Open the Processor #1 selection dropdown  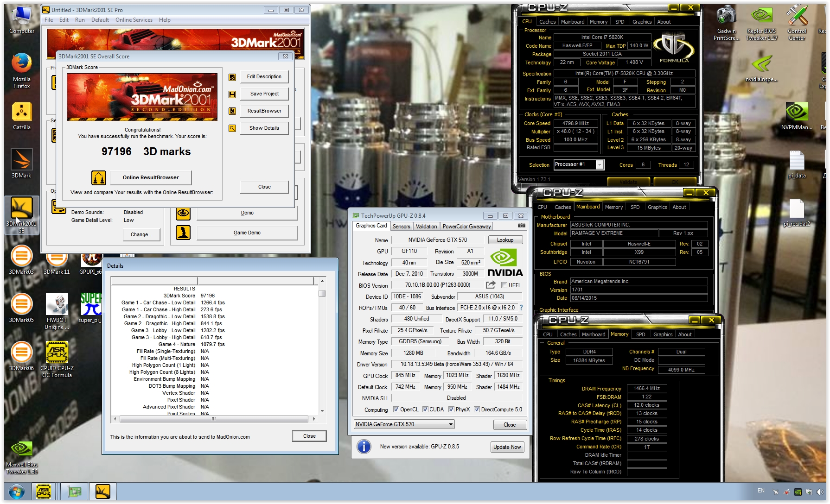(579, 164)
